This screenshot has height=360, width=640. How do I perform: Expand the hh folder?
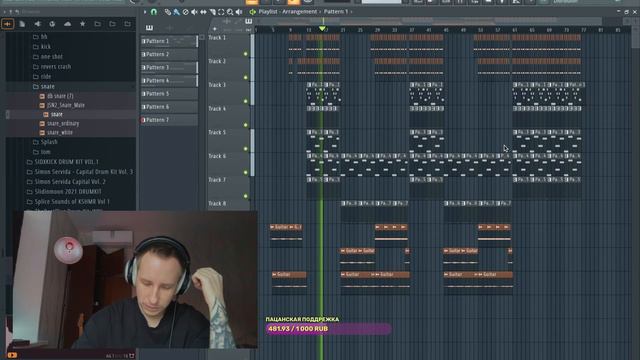(40, 37)
